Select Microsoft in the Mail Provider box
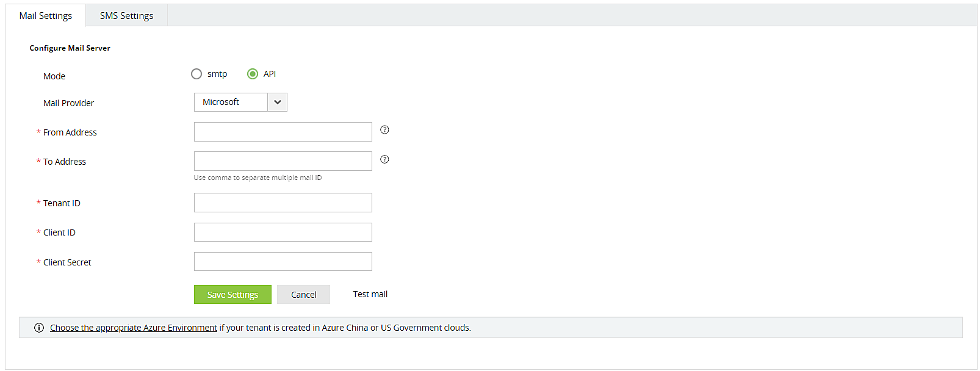The height and width of the screenshot is (371, 980). pos(229,102)
